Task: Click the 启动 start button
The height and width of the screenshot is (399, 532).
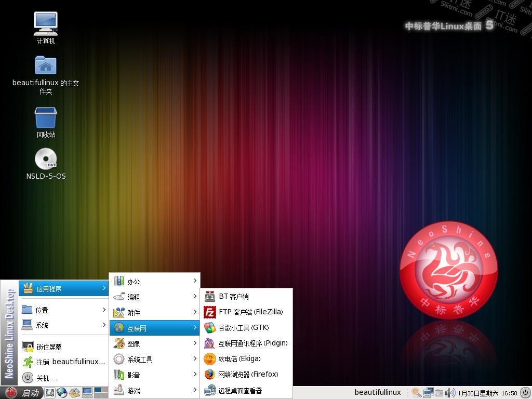Action: (22, 393)
